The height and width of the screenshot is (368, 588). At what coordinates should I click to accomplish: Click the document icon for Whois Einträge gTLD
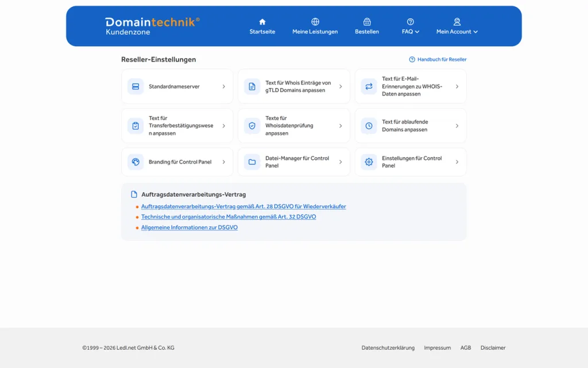click(252, 86)
